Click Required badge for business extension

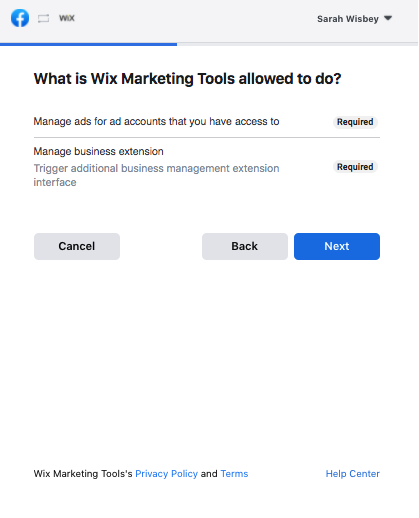(x=355, y=167)
